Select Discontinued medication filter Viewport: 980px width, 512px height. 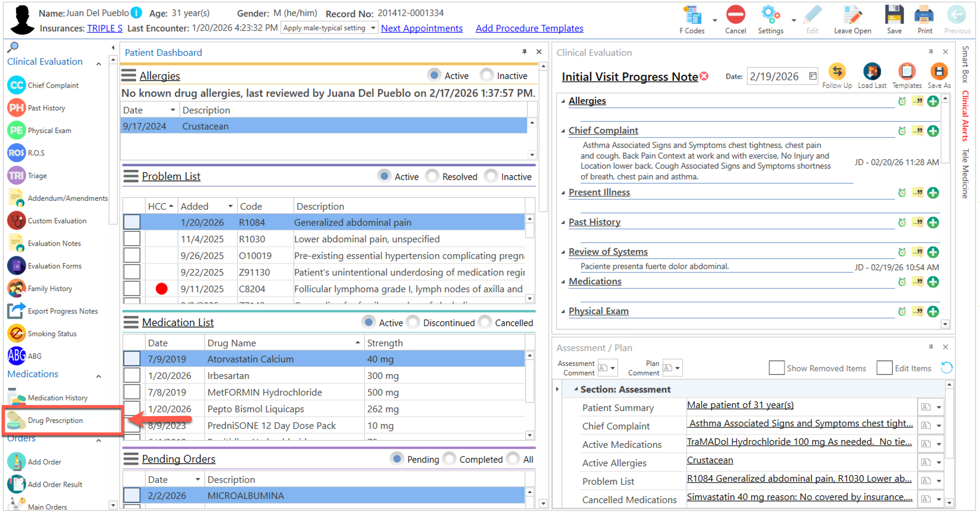[x=413, y=323]
